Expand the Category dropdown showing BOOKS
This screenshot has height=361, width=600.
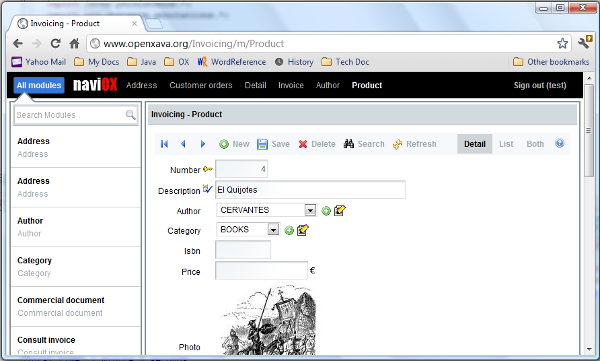coord(273,230)
